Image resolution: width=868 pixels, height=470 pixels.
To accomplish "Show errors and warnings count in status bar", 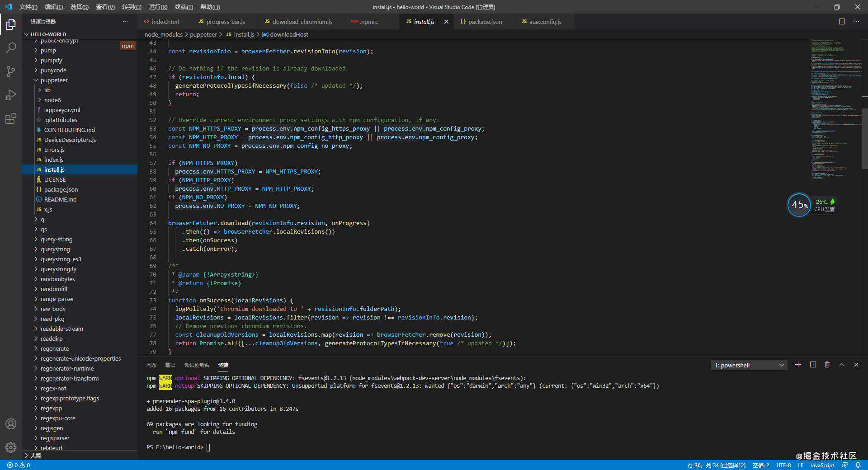I will [x=19, y=465].
